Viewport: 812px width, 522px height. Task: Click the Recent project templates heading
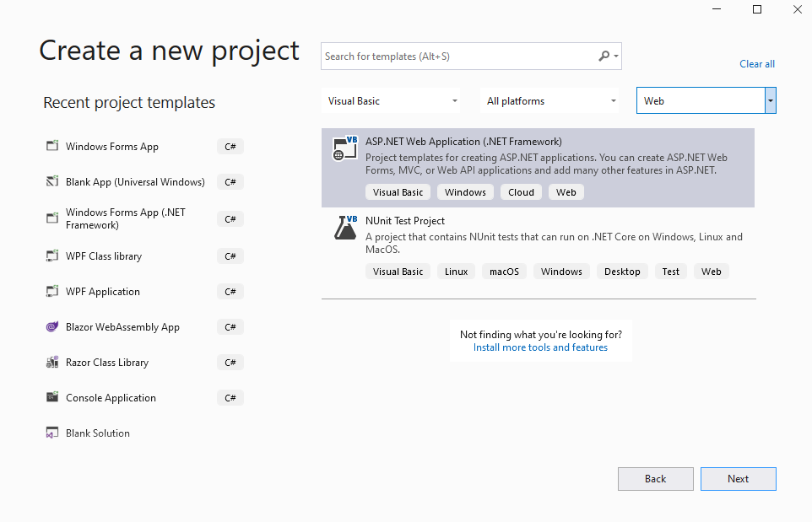pos(129,102)
